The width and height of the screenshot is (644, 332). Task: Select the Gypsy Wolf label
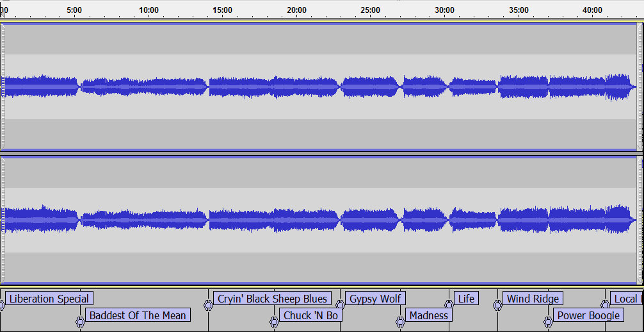(375, 299)
